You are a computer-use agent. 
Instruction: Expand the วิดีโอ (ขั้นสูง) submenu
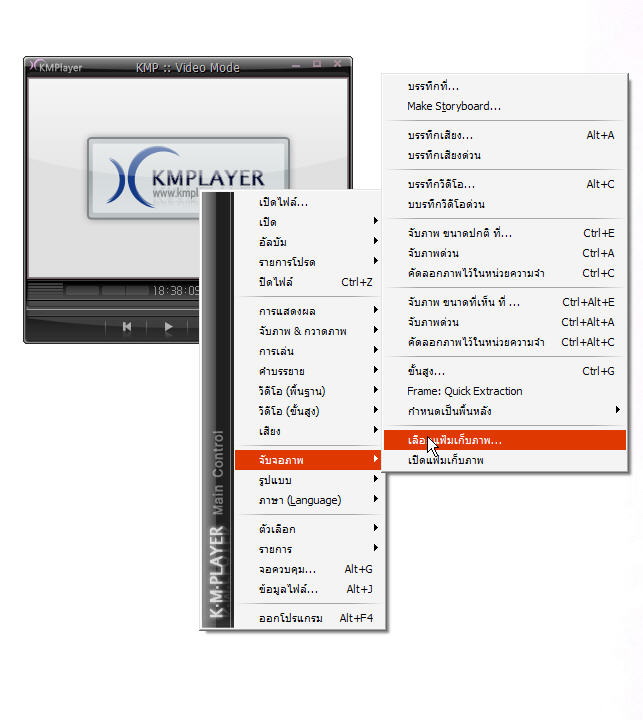[308, 411]
